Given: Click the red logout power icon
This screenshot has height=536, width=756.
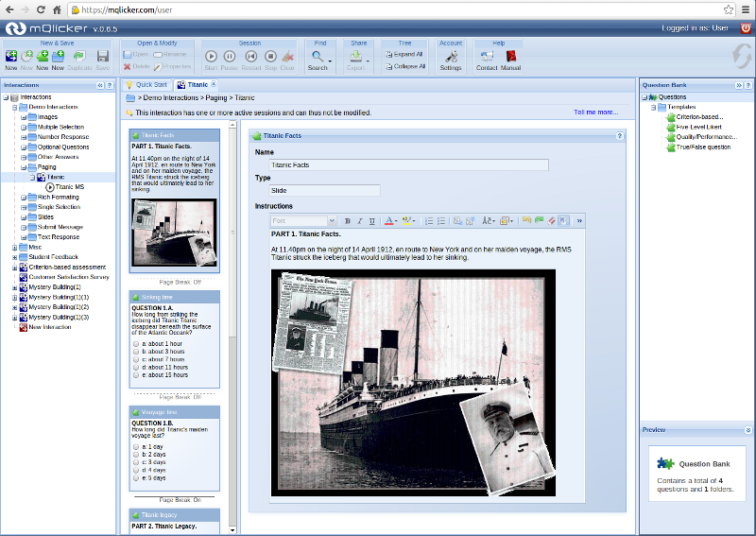Looking at the screenshot, I should [746, 28].
